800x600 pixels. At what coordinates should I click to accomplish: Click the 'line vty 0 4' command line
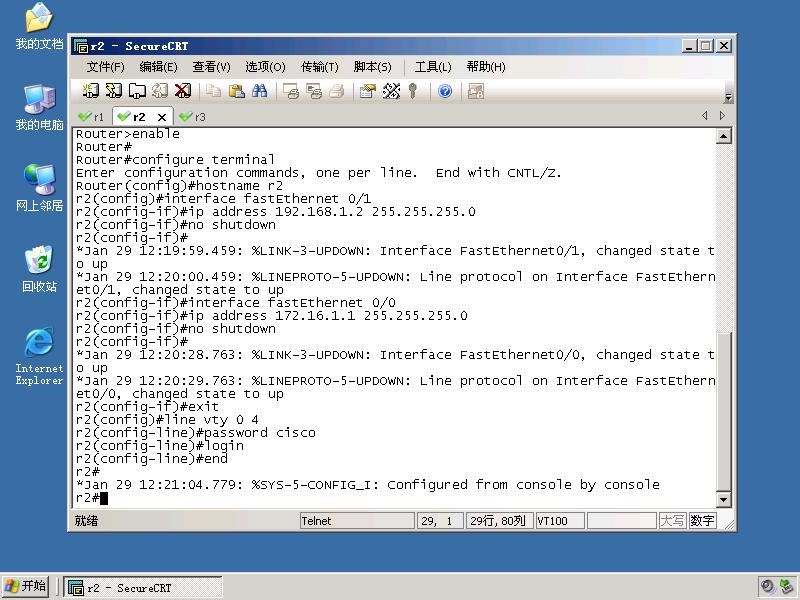point(167,420)
